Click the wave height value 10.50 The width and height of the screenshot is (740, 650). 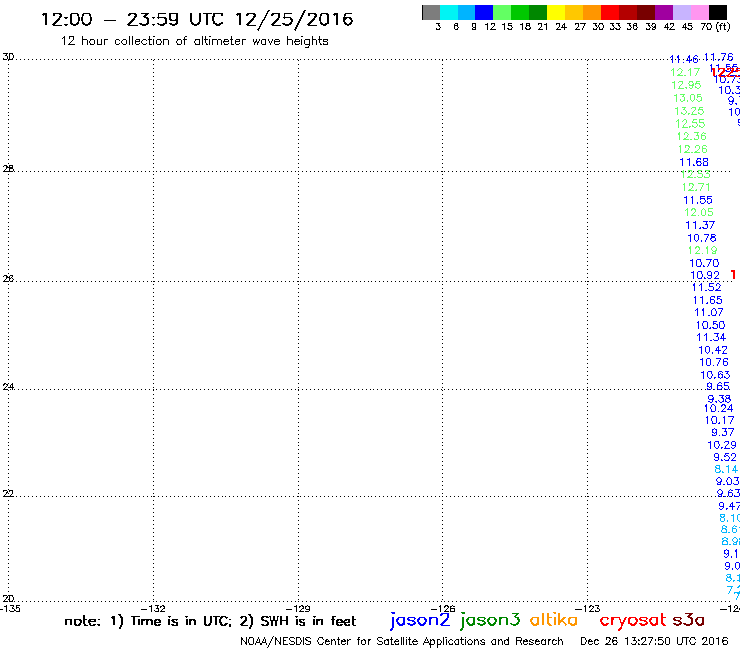[710, 325]
